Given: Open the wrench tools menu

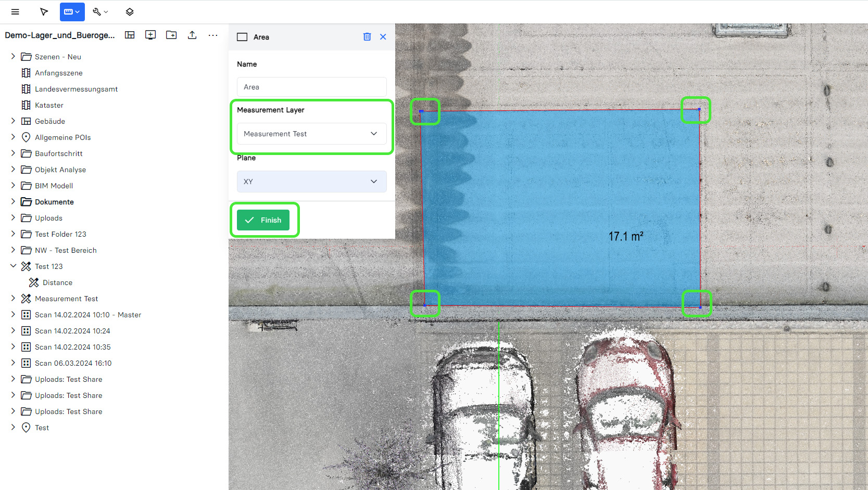Looking at the screenshot, I should point(100,12).
